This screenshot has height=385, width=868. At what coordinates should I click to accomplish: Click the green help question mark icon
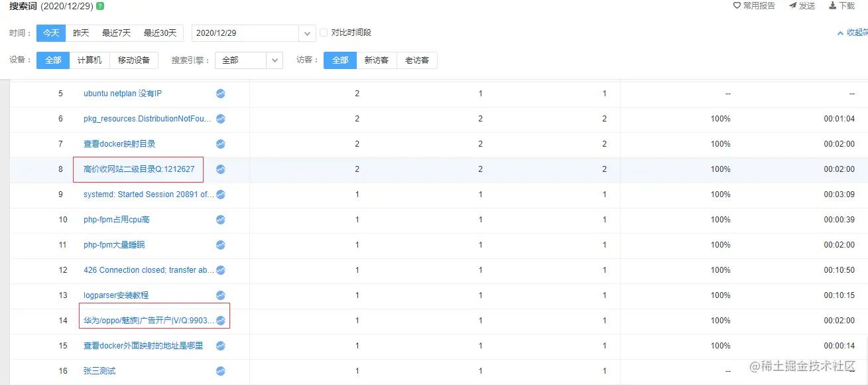pos(100,6)
